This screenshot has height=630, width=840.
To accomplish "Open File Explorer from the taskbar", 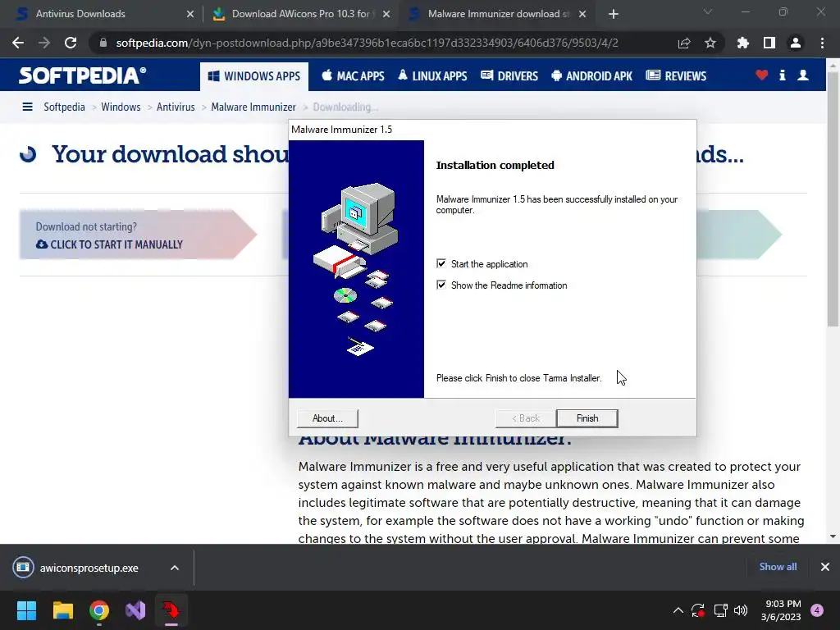I will point(62,610).
